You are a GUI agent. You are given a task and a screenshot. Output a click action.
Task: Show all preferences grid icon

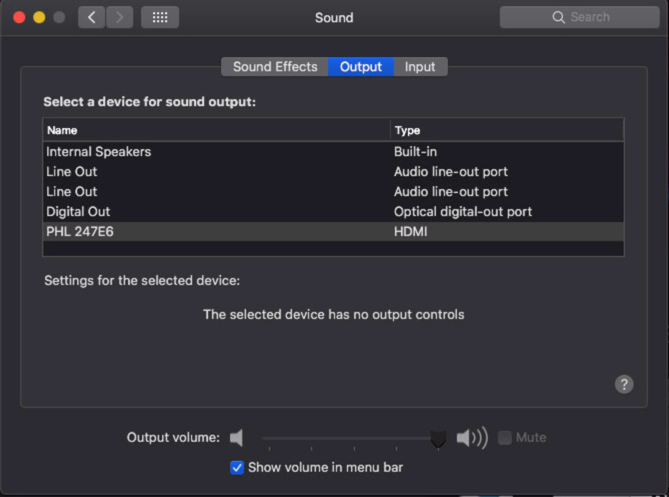click(x=160, y=17)
